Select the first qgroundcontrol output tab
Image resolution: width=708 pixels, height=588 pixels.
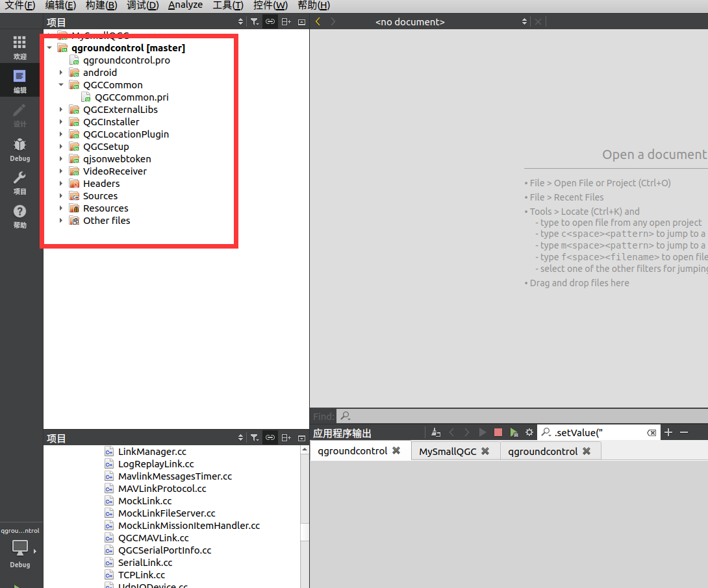tap(352, 451)
